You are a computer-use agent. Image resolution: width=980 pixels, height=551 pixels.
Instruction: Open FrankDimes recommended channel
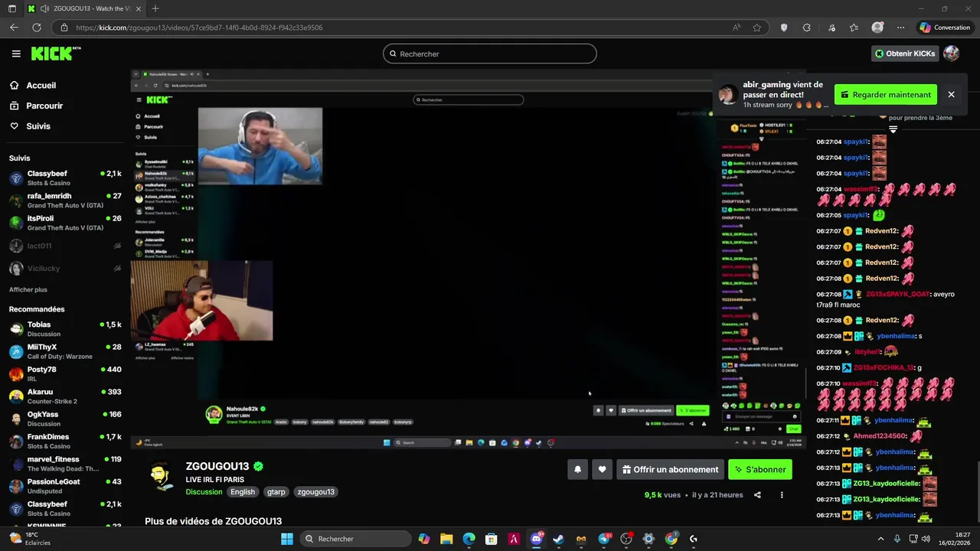tap(64, 442)
